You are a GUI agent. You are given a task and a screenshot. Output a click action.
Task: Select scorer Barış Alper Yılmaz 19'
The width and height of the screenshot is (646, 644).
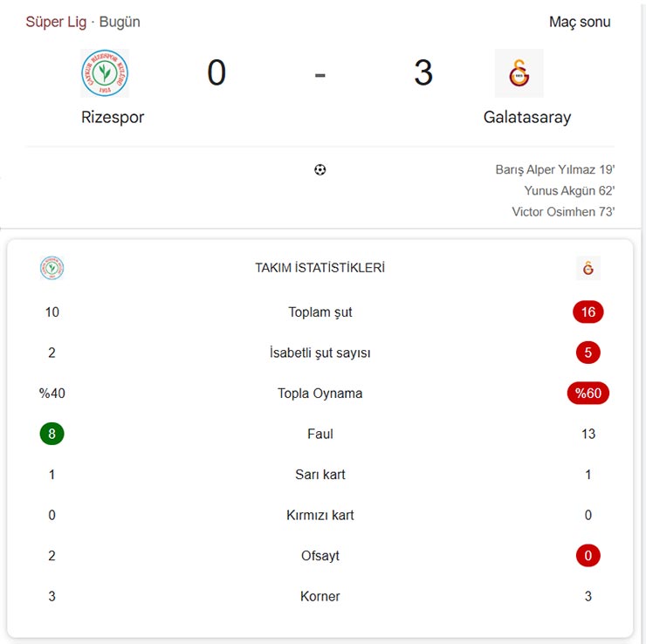554,170
